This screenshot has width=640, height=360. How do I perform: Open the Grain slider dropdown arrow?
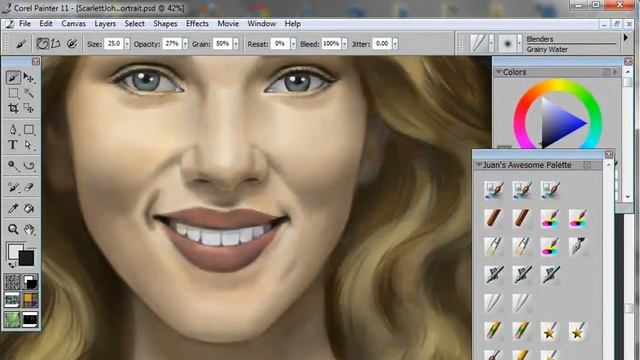pos(236,44)
